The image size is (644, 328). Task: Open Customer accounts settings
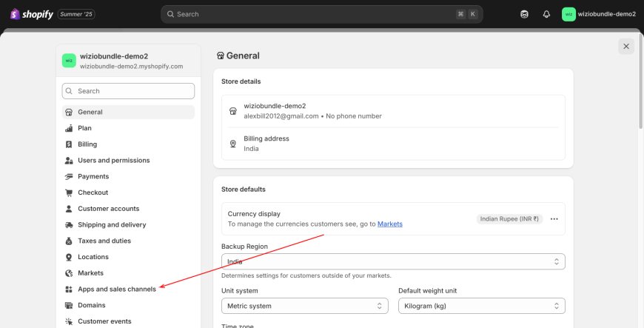(x=128, y=209)
